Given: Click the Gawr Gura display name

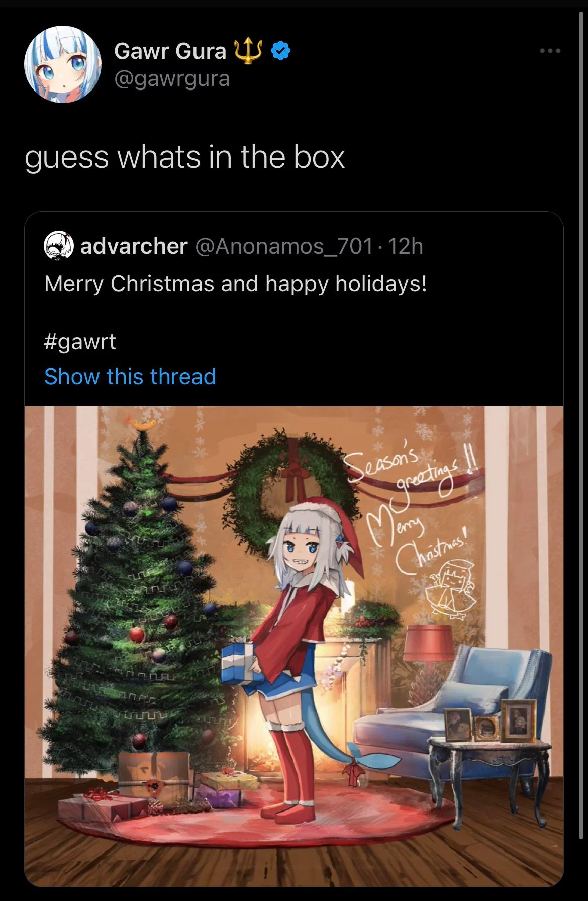Looking at the screenshot, I should click(x=170, y=51).
